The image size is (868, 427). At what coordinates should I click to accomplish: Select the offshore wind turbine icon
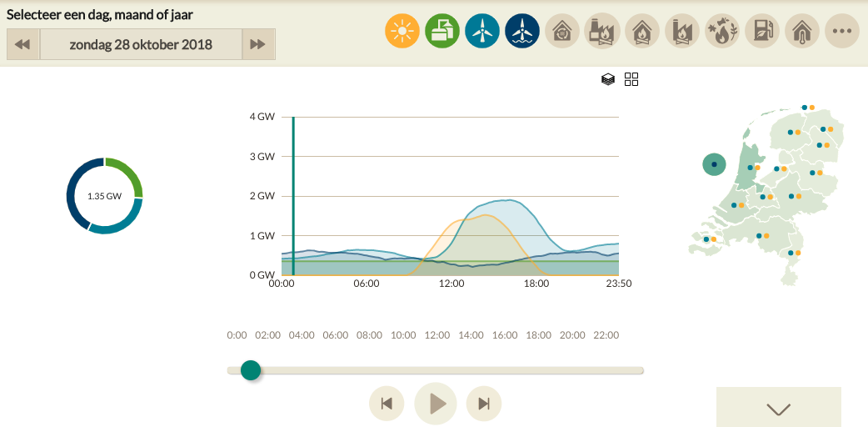click(x=522, y=32)
